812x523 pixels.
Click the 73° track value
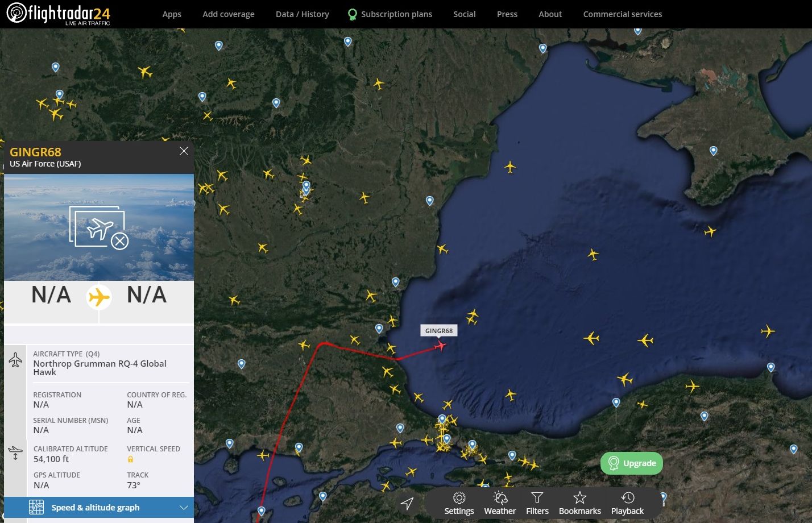click(x=134, y=485)
